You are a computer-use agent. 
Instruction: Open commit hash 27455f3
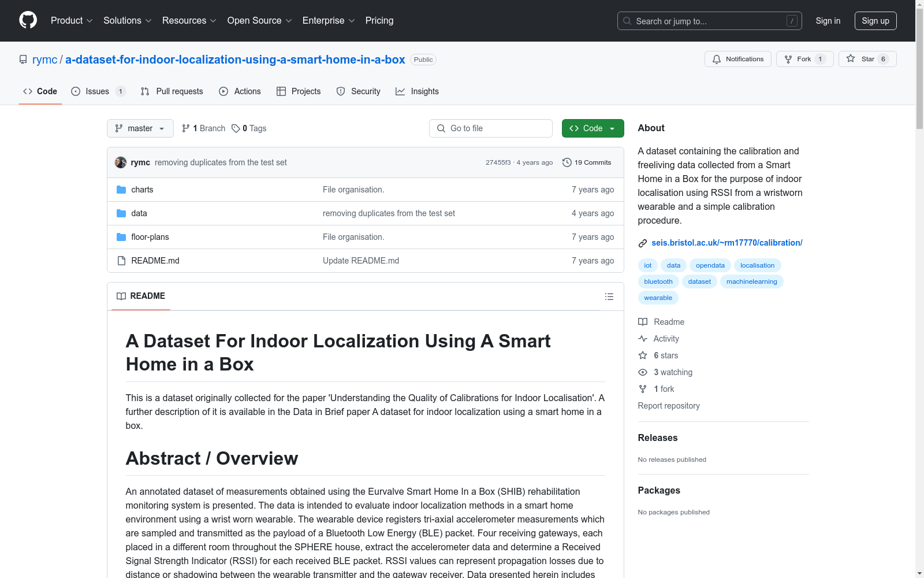tap(498, 162)
